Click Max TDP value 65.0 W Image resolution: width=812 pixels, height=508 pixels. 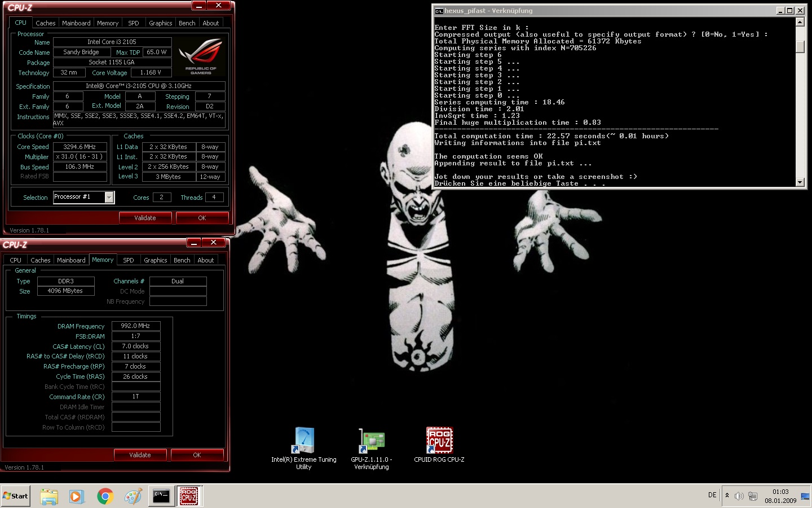click(x=157, y=52)
